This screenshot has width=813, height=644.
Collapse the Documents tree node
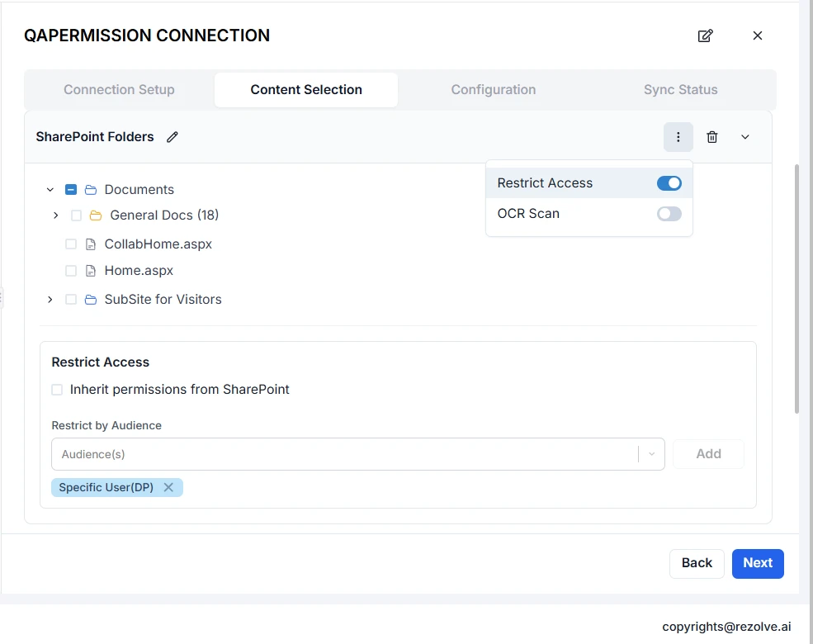[50, 190]
